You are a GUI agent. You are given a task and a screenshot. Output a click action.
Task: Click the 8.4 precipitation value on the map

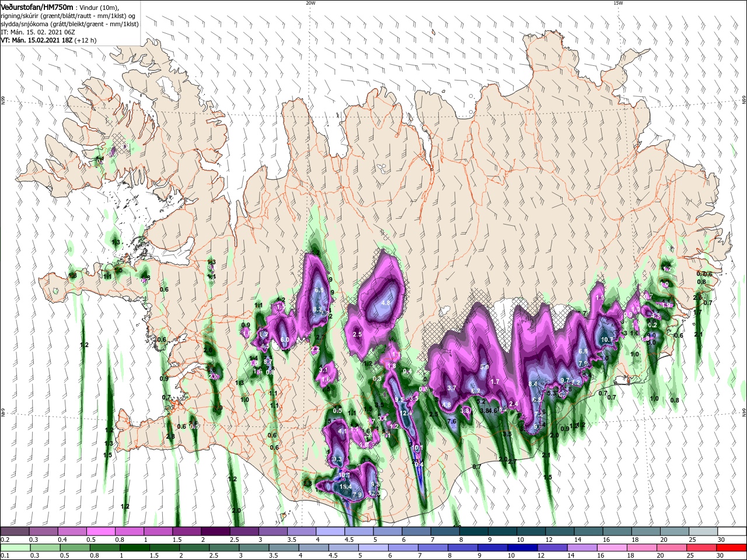pyautogui.click(x=533, y=384)
